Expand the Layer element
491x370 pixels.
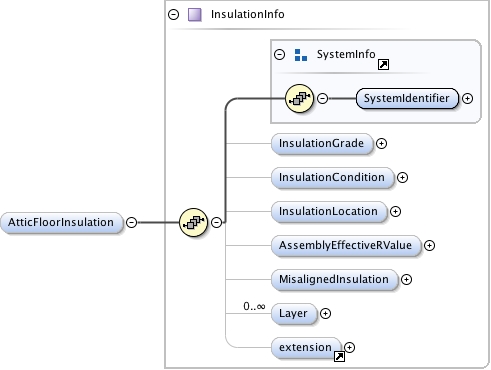pos(325,314)
